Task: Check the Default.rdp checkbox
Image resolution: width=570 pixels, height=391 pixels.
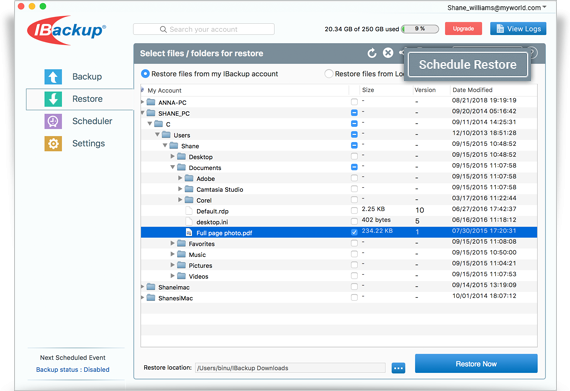Action: click(354, 210)
